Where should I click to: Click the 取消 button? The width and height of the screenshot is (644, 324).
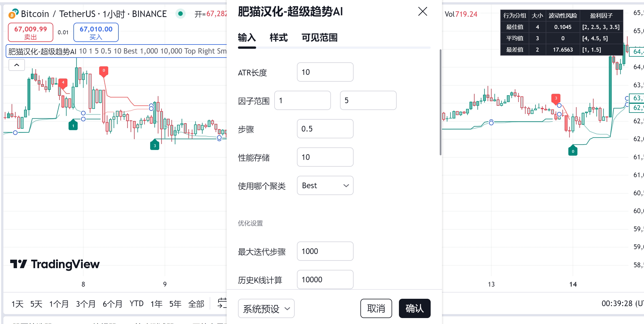pos(376,308)
